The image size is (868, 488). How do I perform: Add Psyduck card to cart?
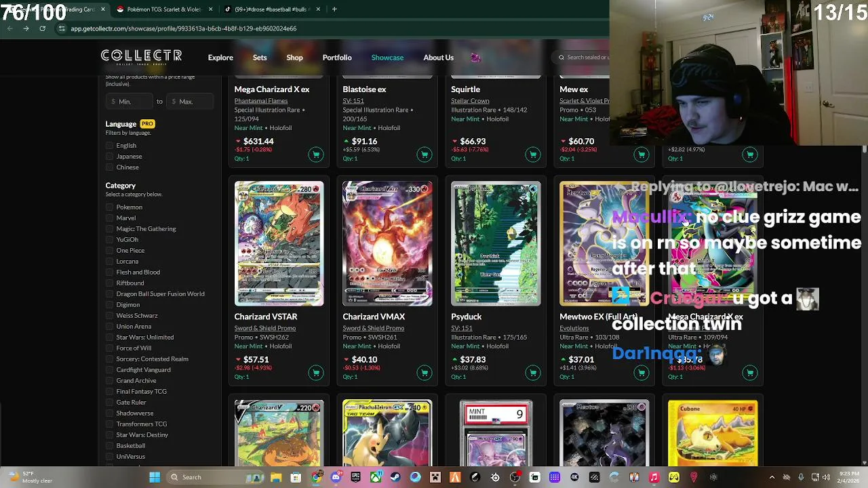[x=533, y=373]
